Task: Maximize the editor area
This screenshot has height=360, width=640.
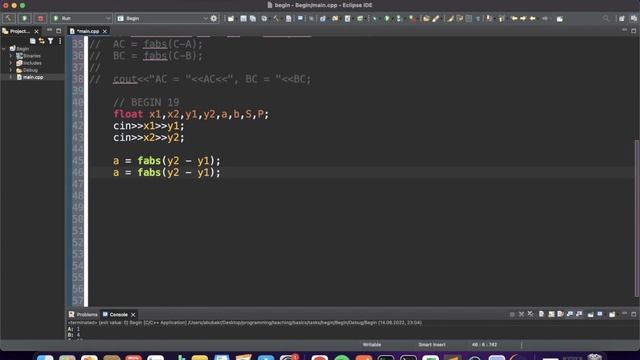Action: (633, 31)
